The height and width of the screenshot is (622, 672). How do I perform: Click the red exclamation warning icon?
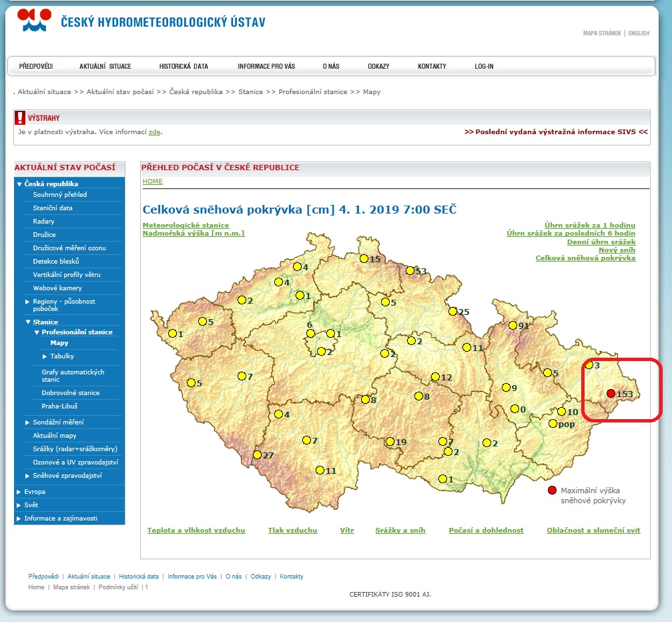[20, 117]
